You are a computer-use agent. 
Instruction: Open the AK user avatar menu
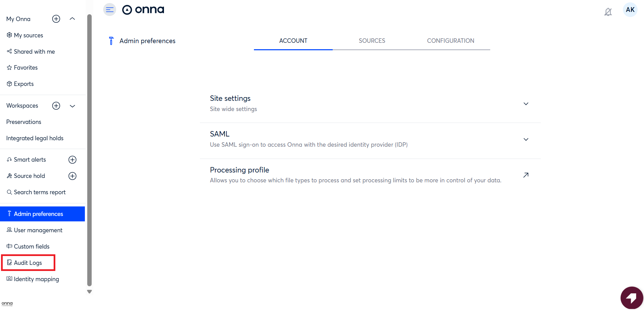pyautogui.click(x=630, y=10)
